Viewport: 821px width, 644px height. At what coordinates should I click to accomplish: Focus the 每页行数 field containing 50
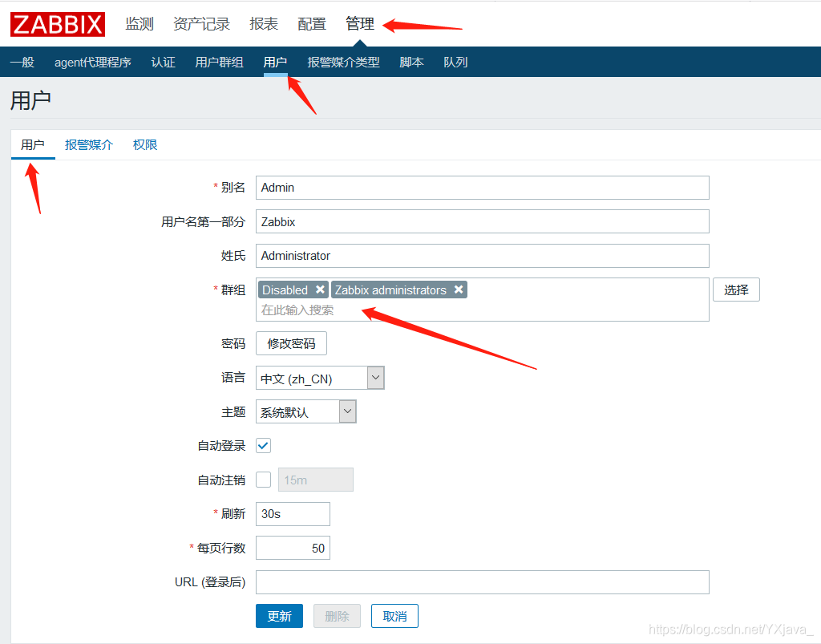[293, 548]
